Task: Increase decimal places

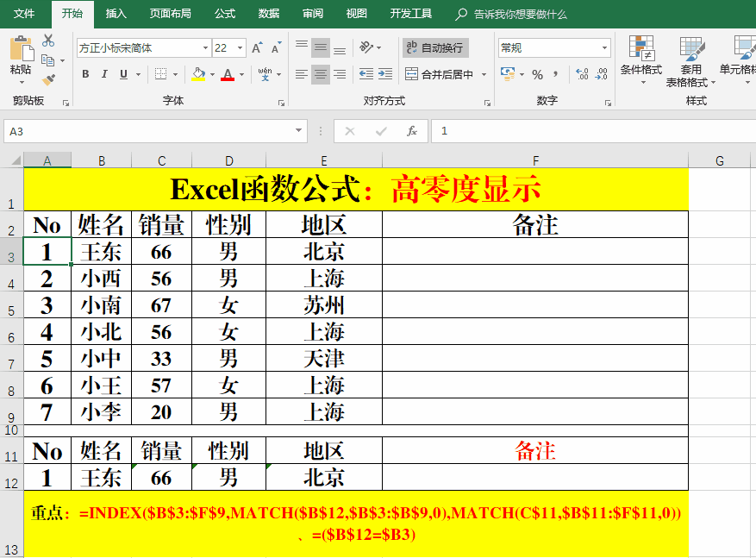Action: tap(582, 74)
